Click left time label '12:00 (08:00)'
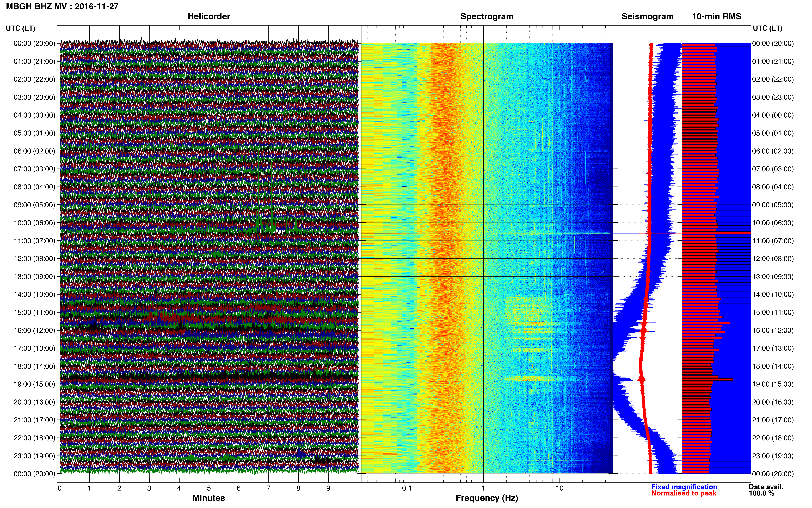Viewport: 812px width, 508px height. (x=34, y=259)
